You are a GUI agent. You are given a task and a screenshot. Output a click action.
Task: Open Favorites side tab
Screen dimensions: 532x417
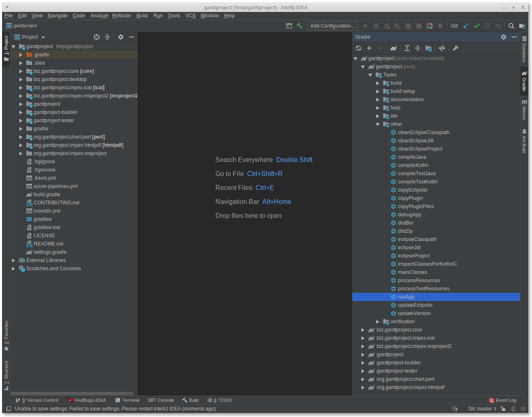click(x=6, y=336)
